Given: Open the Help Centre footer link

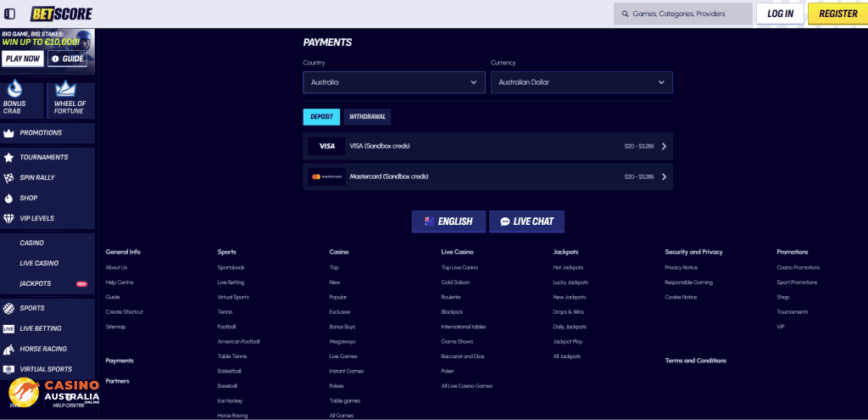Looking at the screenshot, I should click(120, 283).
